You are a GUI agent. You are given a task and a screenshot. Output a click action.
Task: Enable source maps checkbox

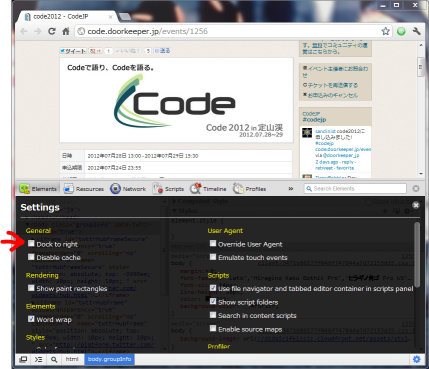pos(213,329)
